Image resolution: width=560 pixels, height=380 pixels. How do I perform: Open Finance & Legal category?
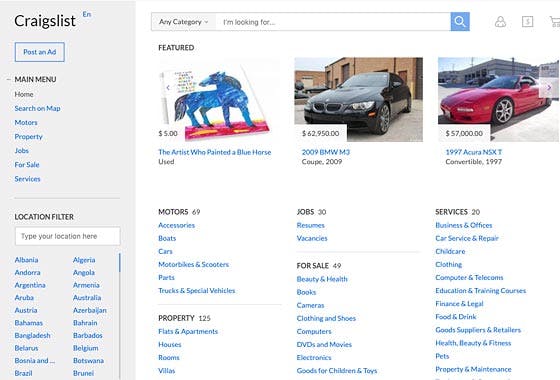[x=459, y=304]
